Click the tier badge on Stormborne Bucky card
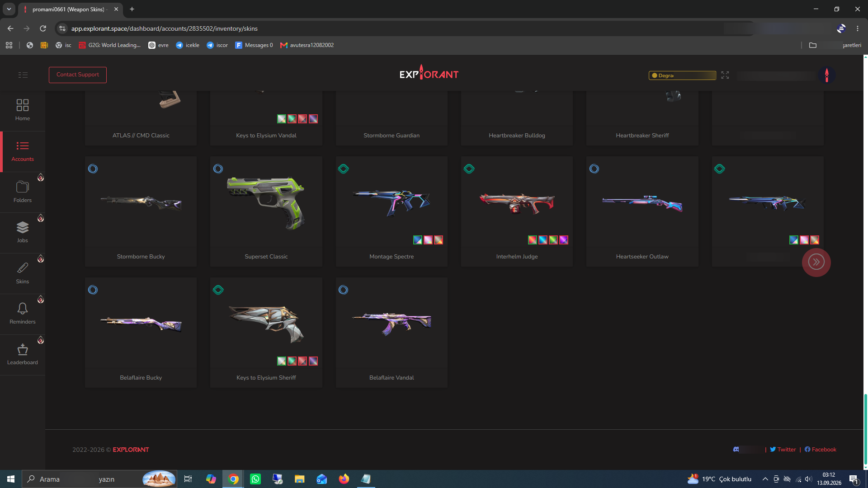Image resolution: width=868 pixels, height=488 pixels. pos(93,169)
